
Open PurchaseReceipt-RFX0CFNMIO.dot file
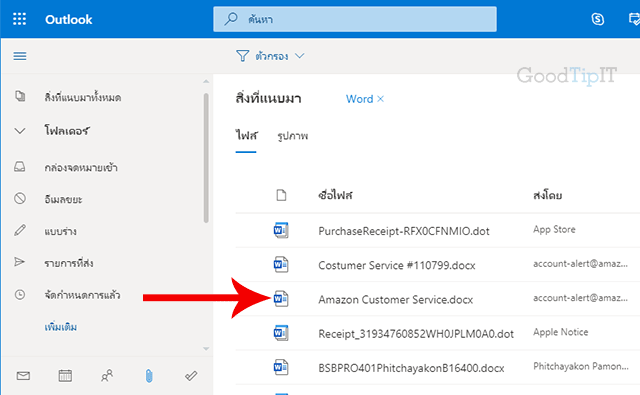click(404, 231)
